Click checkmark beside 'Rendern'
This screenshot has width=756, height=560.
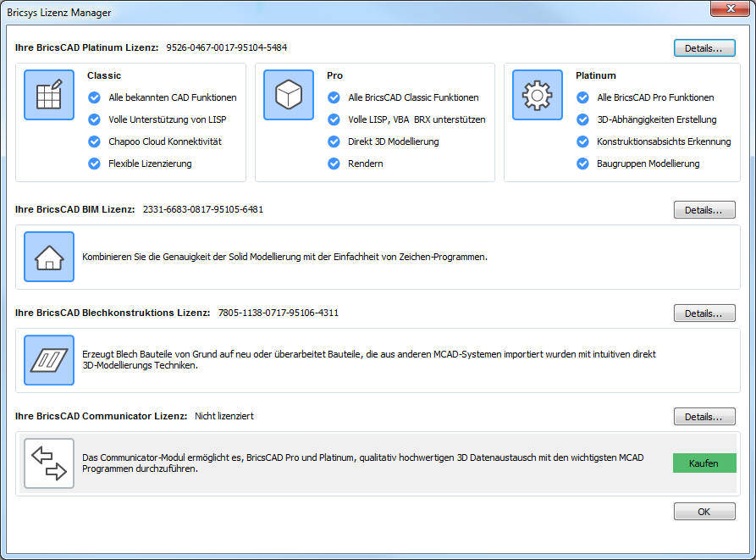click(334, 164)
